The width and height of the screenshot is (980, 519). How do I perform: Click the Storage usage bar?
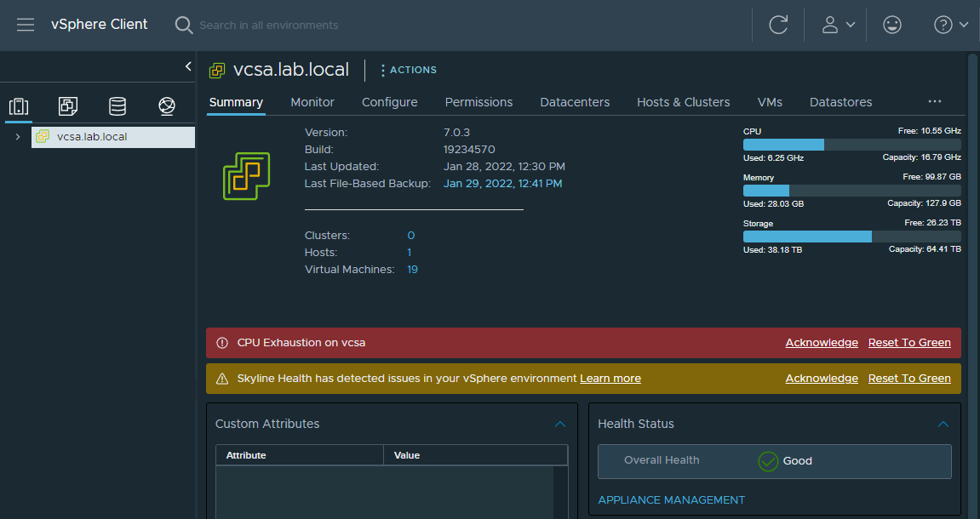tap(852, 236)
